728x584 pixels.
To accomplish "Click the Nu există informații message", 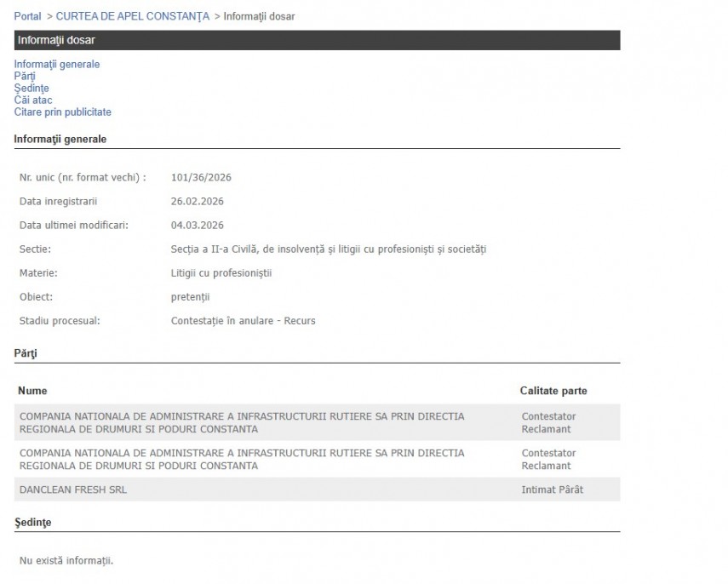I will [x=66, y=560].
